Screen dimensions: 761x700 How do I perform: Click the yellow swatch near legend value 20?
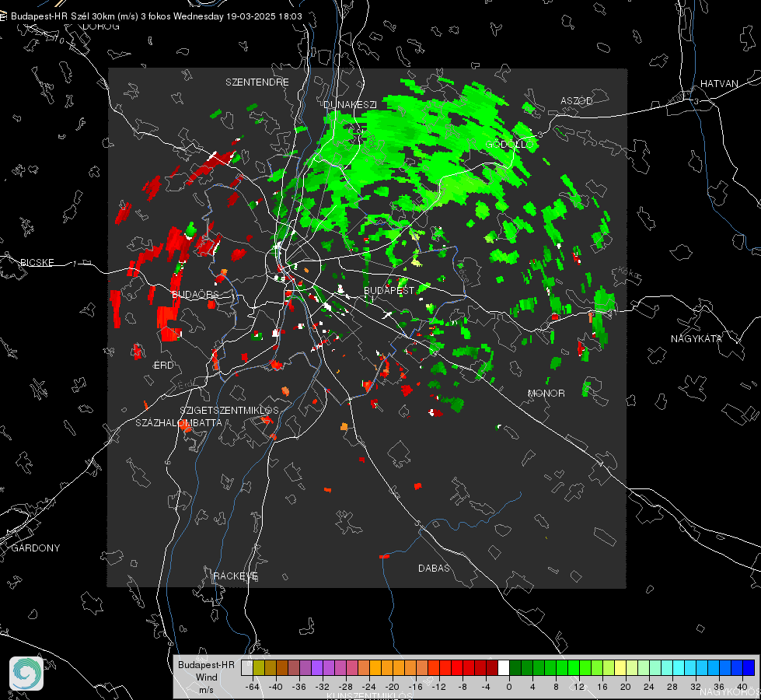620,667
